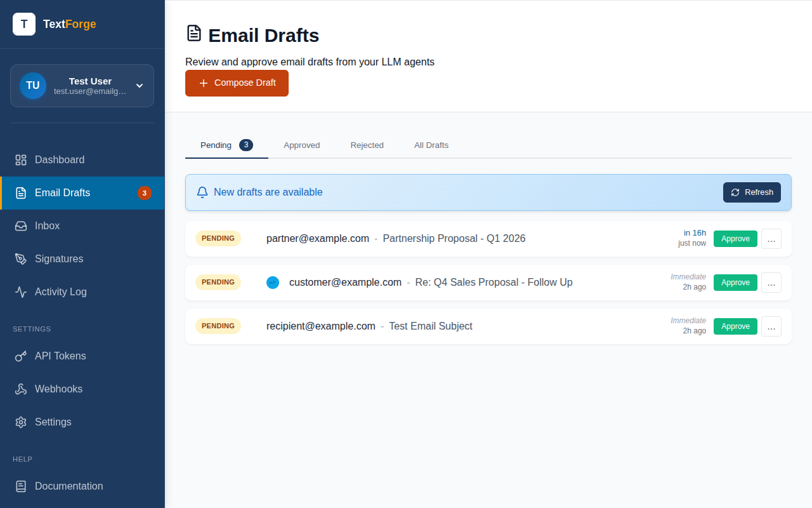Viewport: 812px width, 508px height.
Task: Click the API Tokens key icon
Action: pyautogui.click(x=21, y=356)
